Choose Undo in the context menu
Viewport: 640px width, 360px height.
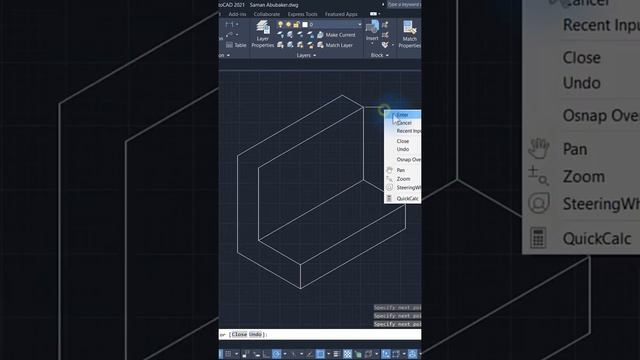403,149
